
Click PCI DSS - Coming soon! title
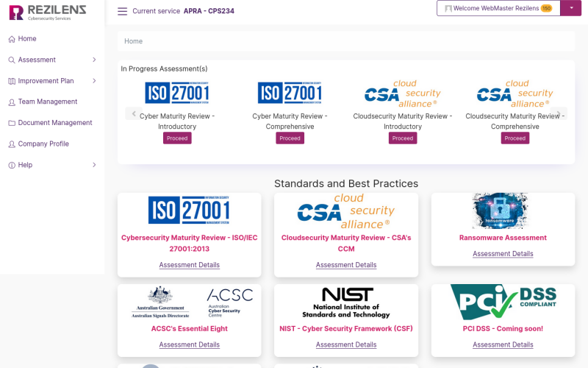click(x=503, y=328)
